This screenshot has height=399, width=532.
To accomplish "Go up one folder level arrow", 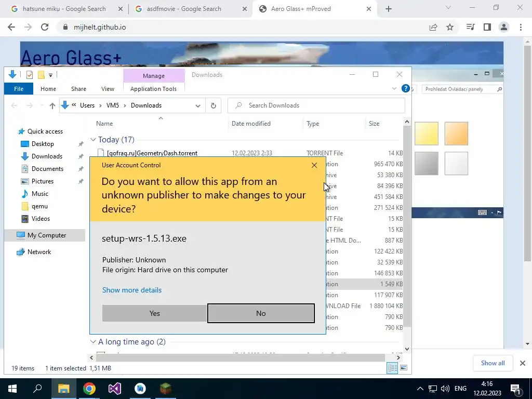I will [x=52, y=106].
